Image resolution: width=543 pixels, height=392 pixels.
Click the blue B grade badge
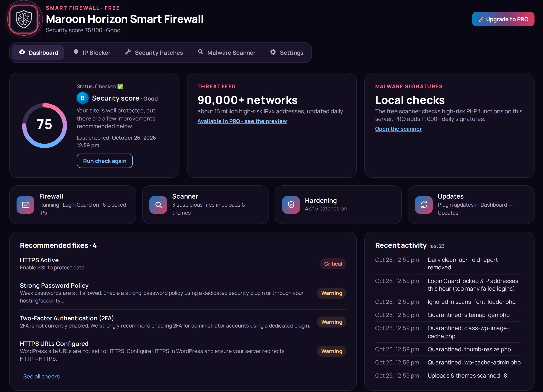83,98
